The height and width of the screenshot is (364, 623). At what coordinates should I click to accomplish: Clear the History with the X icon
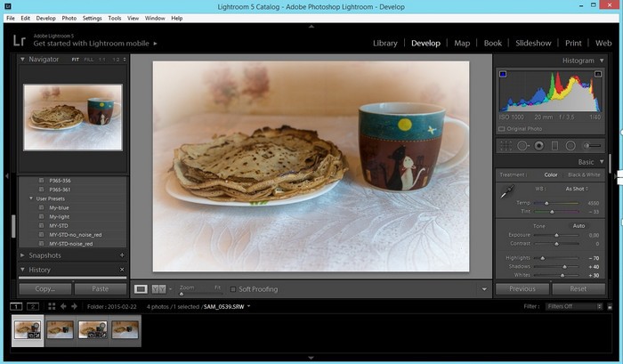[122, 270]
